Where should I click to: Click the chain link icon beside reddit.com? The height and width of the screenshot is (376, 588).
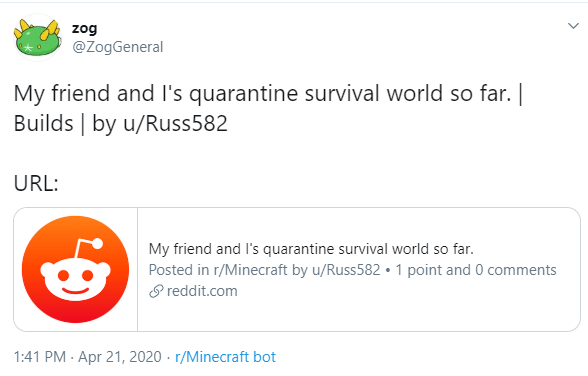(x=156, y=291)
